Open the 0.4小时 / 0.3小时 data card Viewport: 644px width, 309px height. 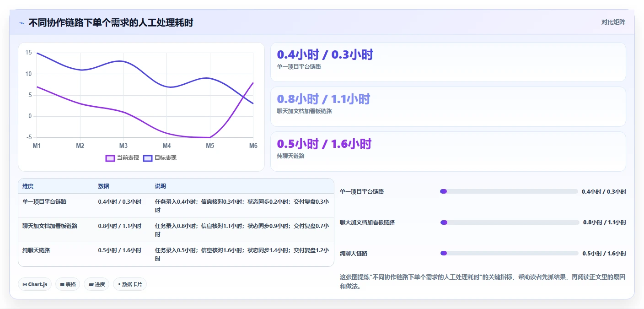pos(448,62)
